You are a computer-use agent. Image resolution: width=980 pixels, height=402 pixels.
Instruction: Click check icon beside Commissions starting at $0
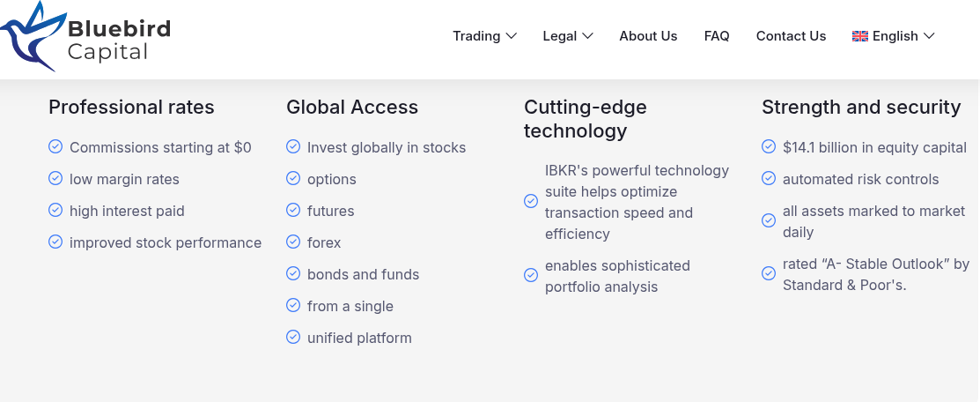pyautogui.click(x=55, y=146)
